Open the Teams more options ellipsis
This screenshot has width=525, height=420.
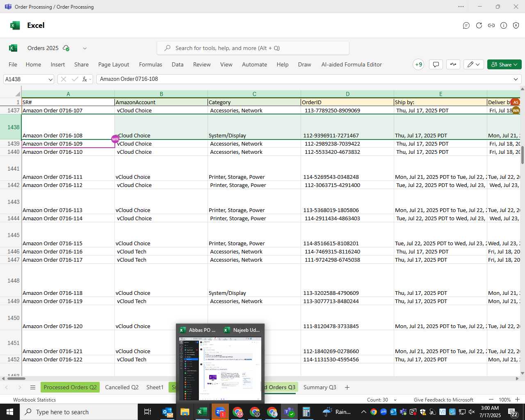pos(461,7)
